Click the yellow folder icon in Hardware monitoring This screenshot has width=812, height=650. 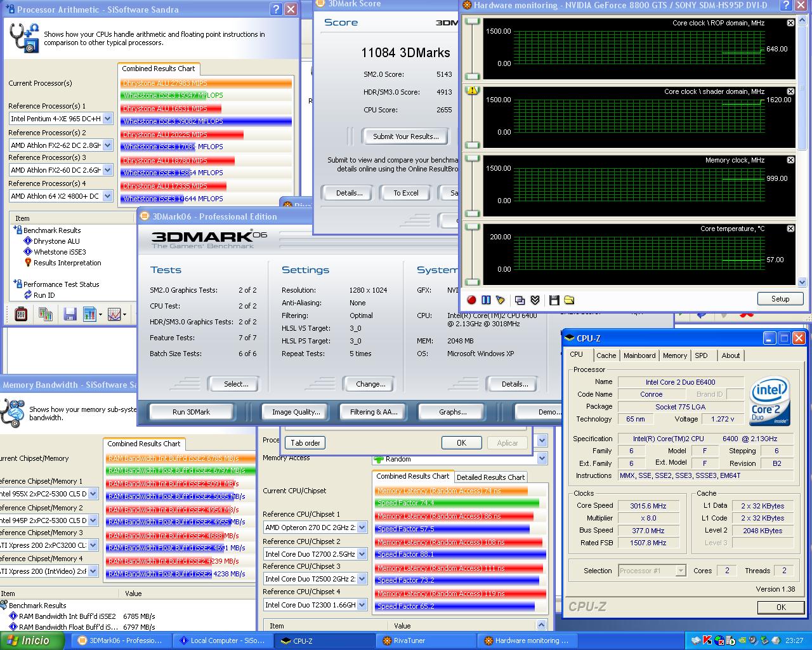point(568,300)
